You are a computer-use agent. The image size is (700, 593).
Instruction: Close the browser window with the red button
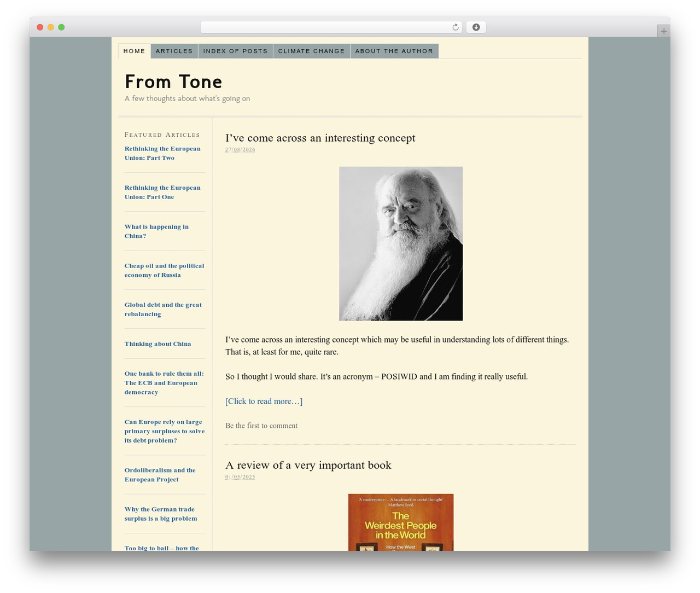click(40, 27)
